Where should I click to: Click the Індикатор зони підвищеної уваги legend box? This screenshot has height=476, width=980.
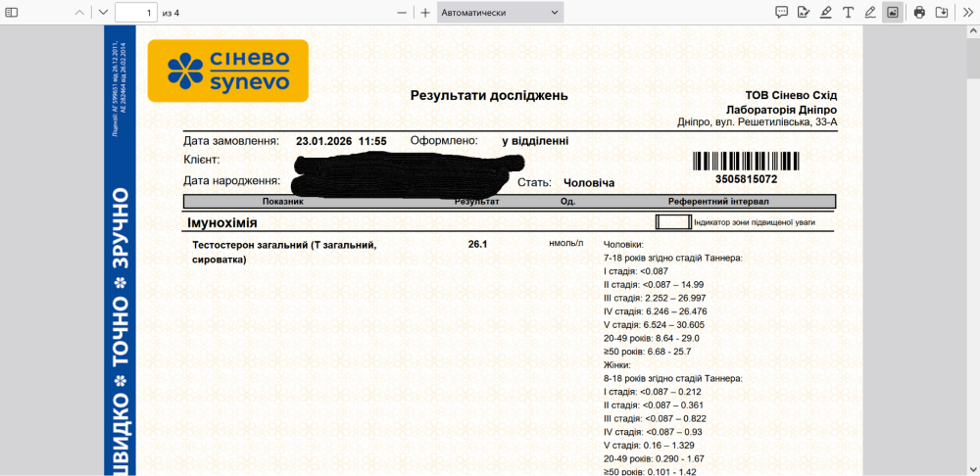pos(673,222)
